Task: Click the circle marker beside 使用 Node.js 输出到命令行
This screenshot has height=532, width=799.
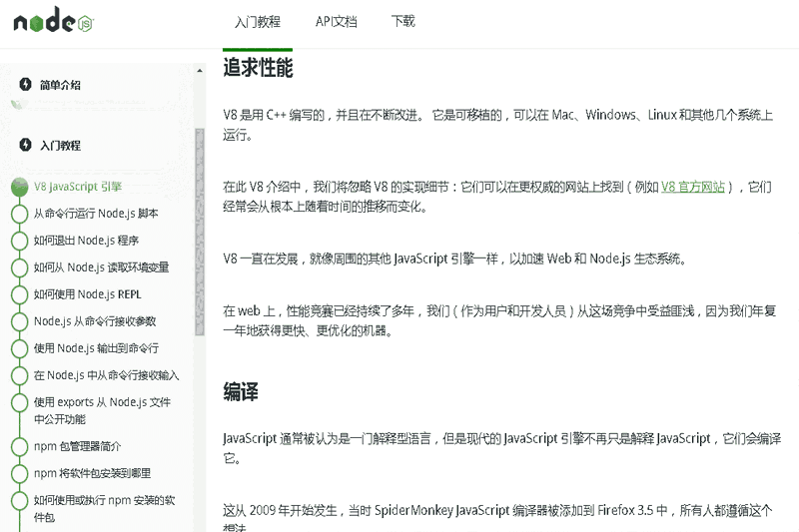Action: coord(18,348)
